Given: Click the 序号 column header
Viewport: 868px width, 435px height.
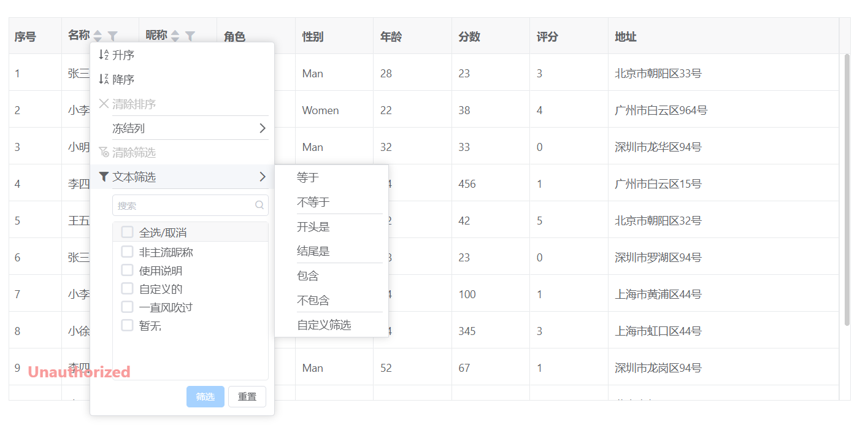Looking at the screenshot, I should pyautogui.click(x=35, y=36).
